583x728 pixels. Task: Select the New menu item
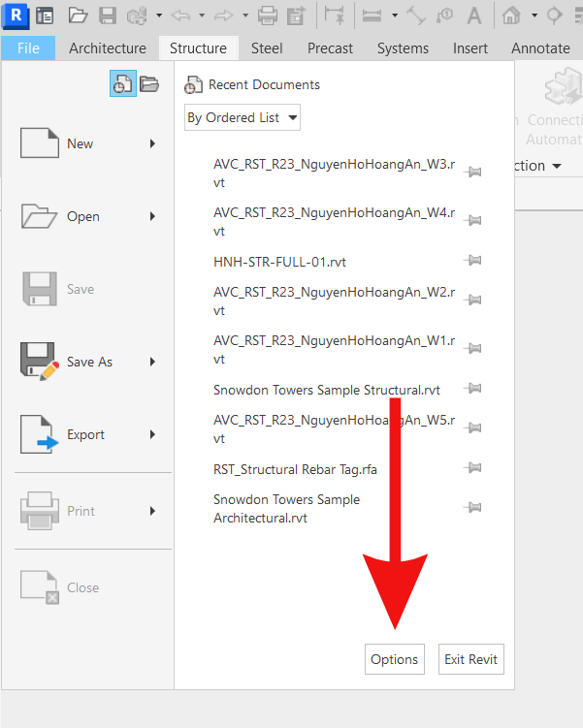tap(80, 143)
